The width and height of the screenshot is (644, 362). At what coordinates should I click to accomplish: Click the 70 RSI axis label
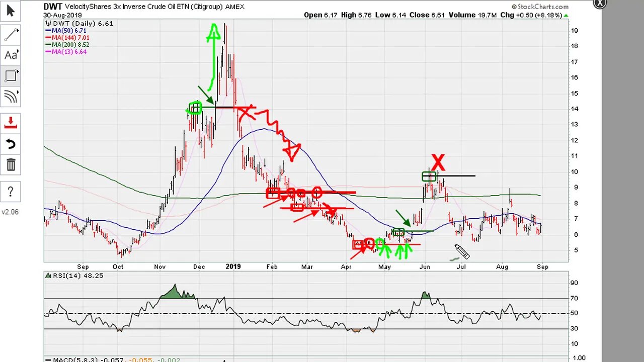[574, 298]
